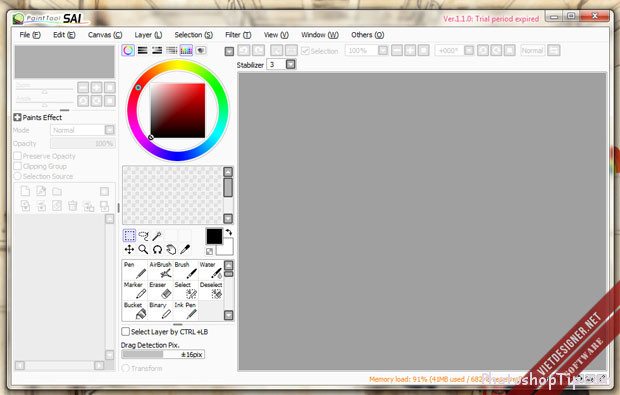Adjust the Drag Detection Pix slider
The height and width of the screenshot is (395, 620).
point(163,354)
